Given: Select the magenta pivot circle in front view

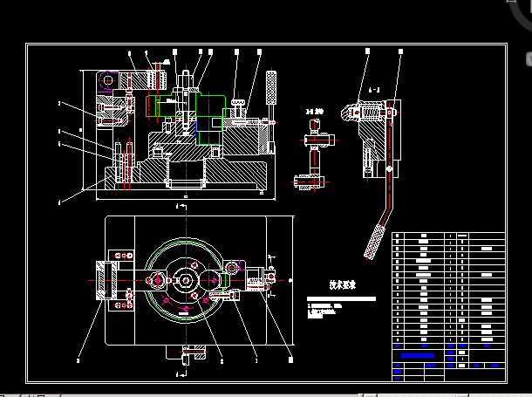Looking at the screenshot, I should (108, 81).
